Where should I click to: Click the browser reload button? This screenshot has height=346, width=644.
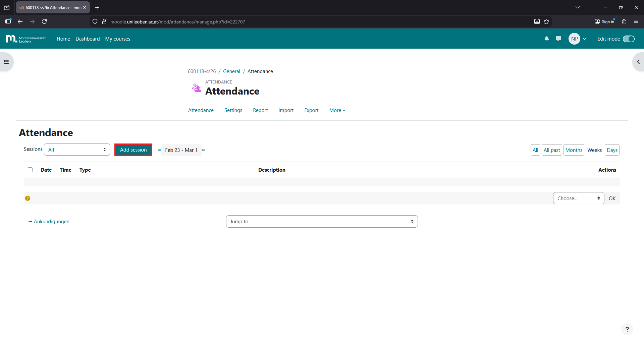(44, 21)
